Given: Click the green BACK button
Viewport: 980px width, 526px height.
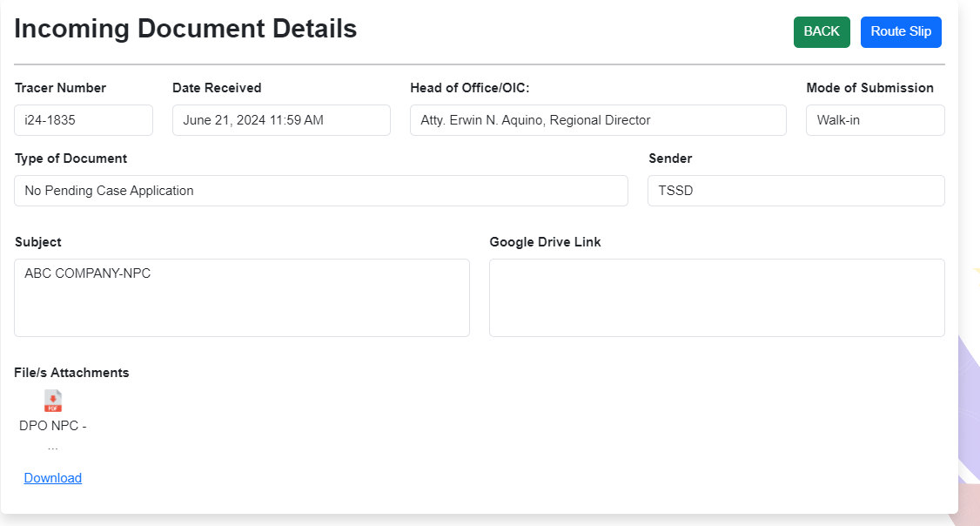Looking at the screenshot, I should point(822,32).
